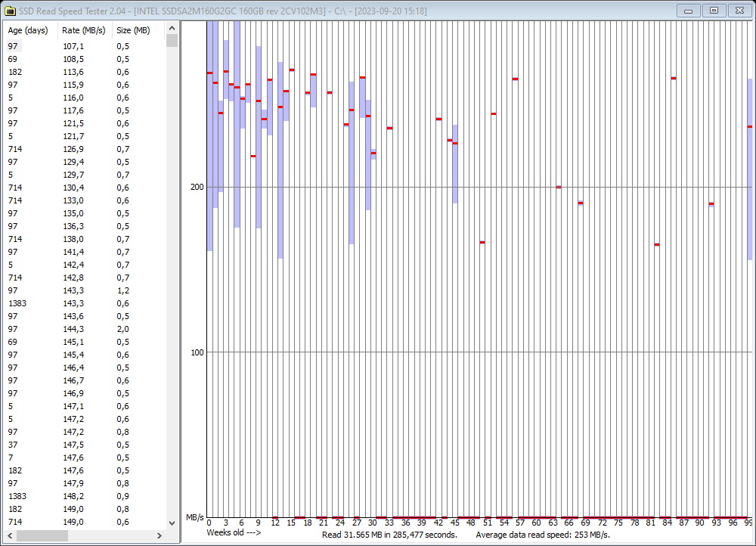756x546 pixels.
Task: Sort by the Size (MB) column header
Action: pos(139,30)
